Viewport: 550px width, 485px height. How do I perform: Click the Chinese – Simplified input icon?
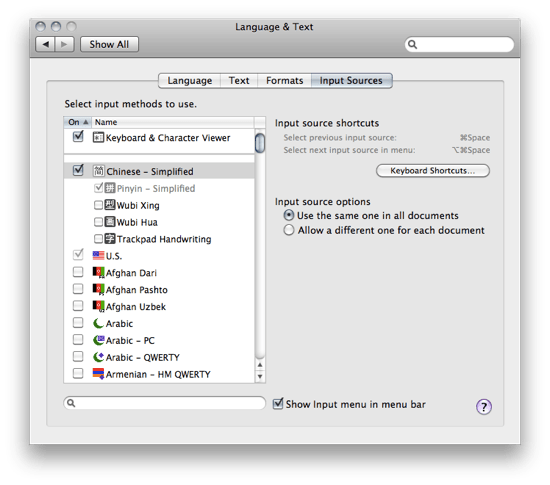99,171
